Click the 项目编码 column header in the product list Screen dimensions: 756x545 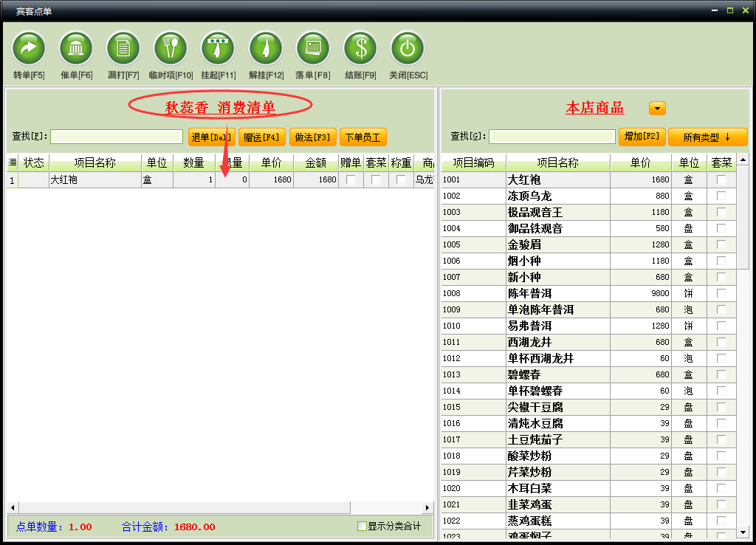click(473, 162)
